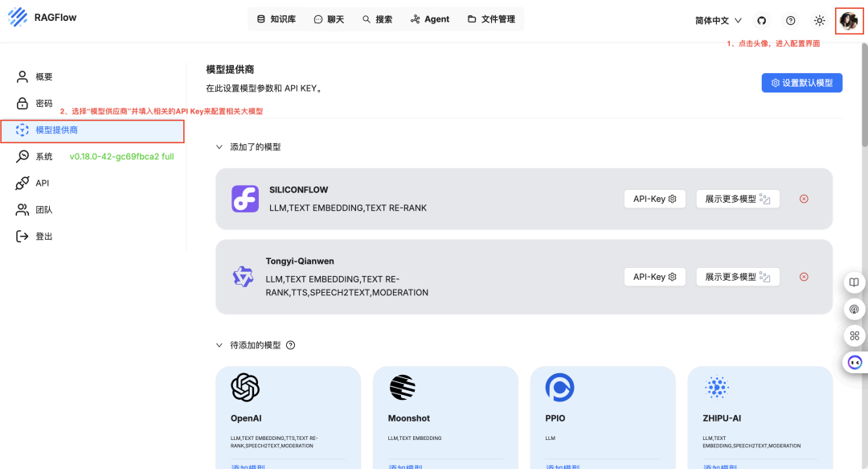Open the 简体中文 language dropdown
The width and height of the screenshot is (868, 469).
pyautogui.click(x=718, y=20)
